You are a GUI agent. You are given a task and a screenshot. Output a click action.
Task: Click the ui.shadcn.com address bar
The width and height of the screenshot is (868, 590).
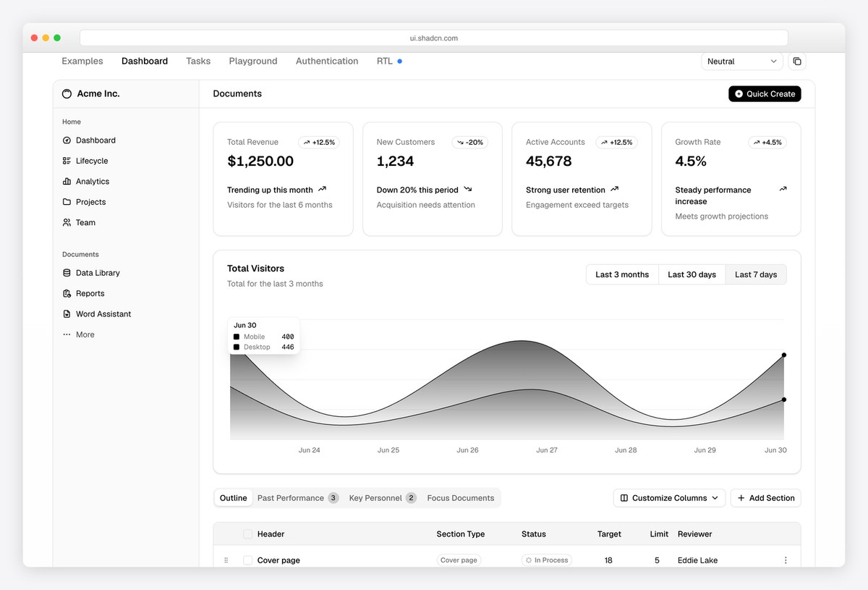[434, 38]
